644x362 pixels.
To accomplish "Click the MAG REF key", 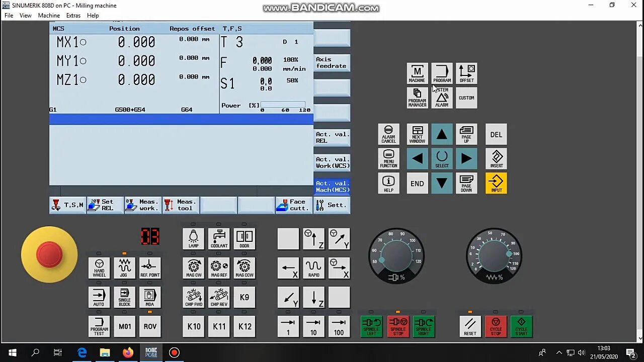I will pyautogui.click(x=219, y=268).
